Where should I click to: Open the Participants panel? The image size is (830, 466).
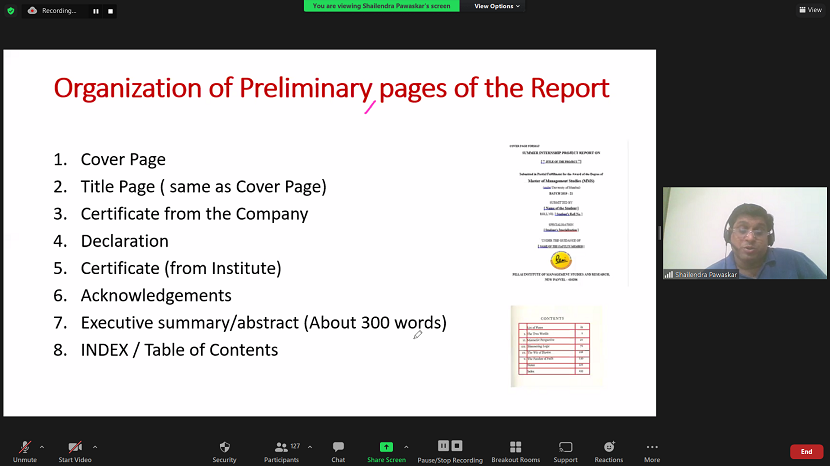(281, 449)
